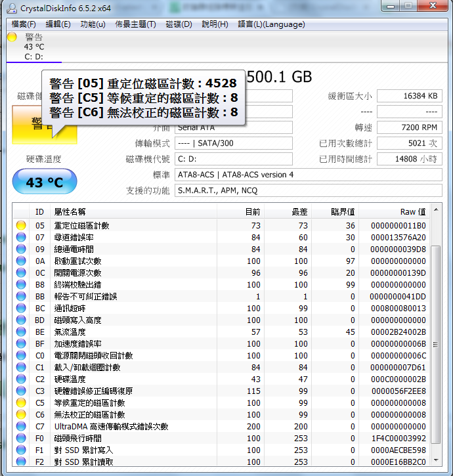Click the yellow 警告 health status button
The image size is (453, 476).
(45, 125)
